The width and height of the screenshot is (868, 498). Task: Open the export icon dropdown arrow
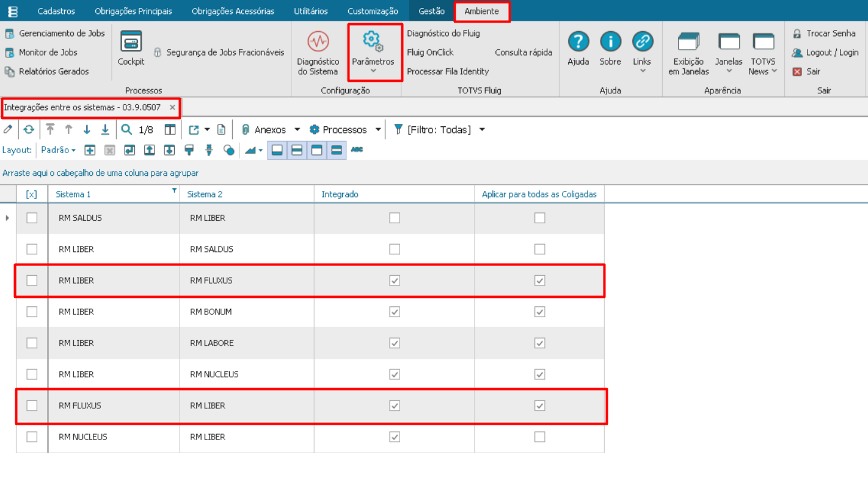(207, 130)
